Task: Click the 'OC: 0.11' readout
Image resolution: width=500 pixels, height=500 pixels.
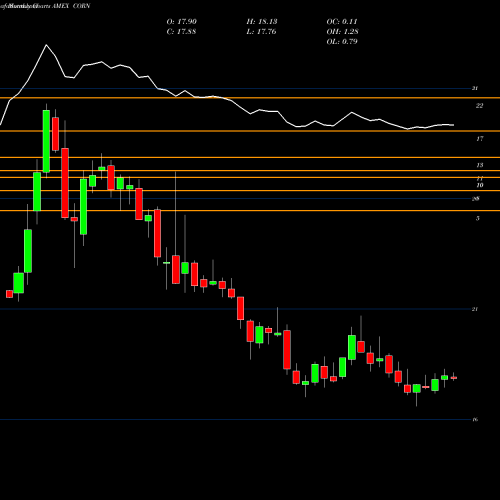Action: point(342,22)
